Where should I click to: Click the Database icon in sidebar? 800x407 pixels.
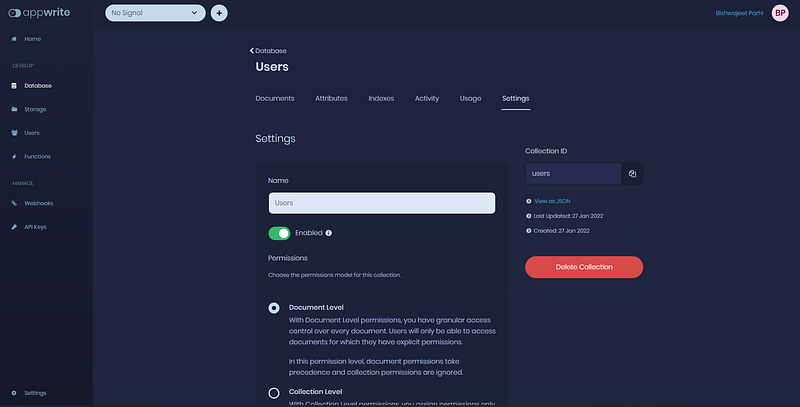coord(14,86)
